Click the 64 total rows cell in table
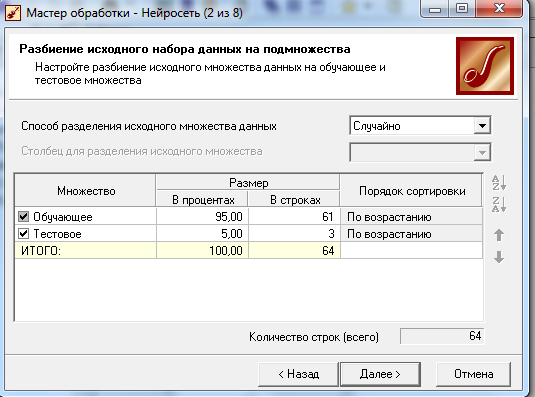The image size is (535, 397). click(294, 251)
